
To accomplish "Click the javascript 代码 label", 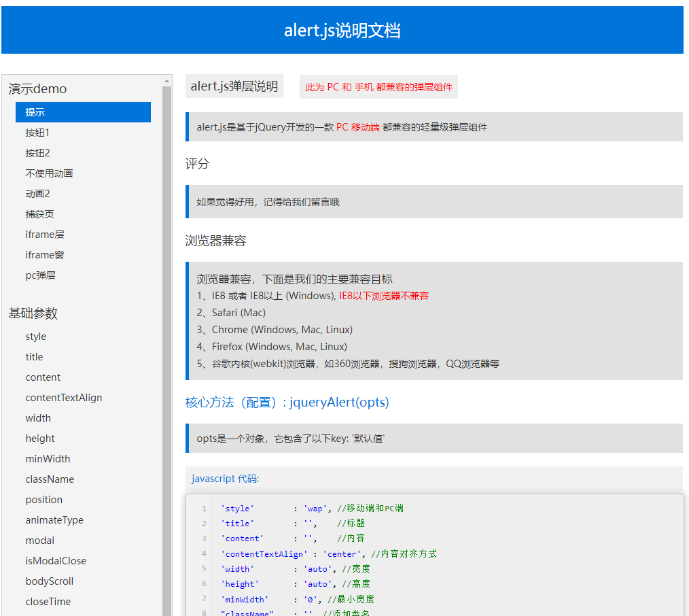I will coord(226,479).
